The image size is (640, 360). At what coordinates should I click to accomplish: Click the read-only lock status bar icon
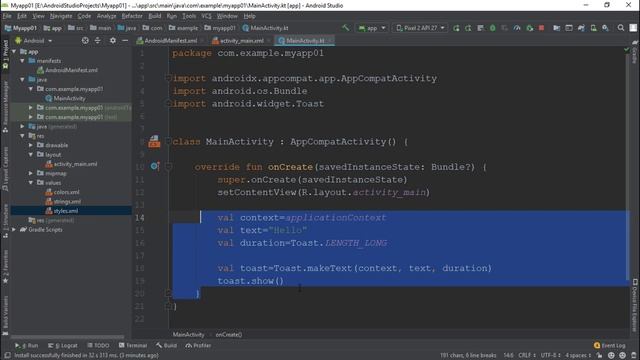tap(599, 356)
